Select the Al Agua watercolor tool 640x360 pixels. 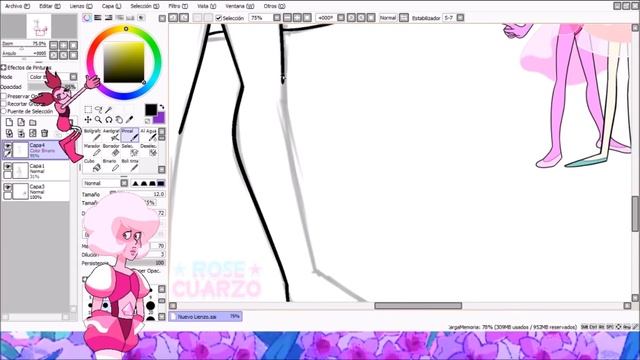click(149, 135)
